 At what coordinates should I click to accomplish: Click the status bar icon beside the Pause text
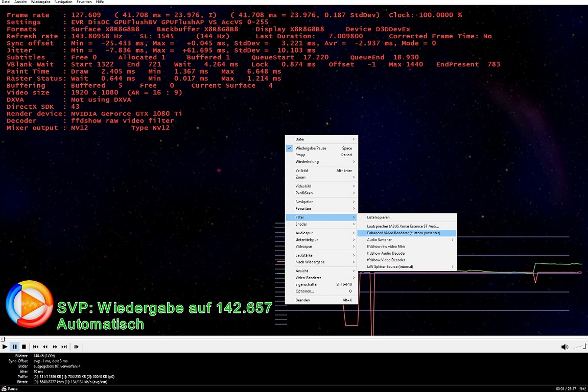[4, 388]
